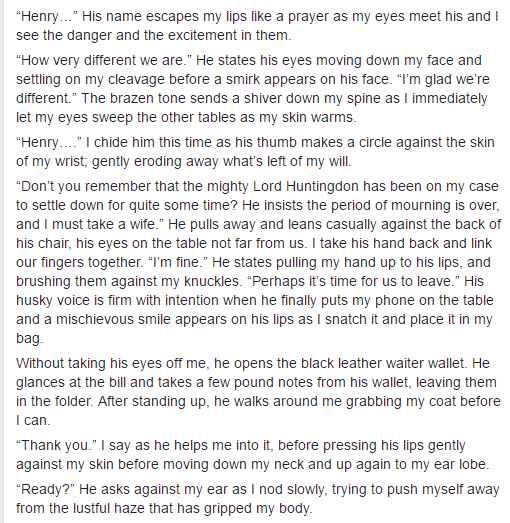
Task: Click the word "knuckles" in the fourth paragraph
Action: tap(213, 281)
